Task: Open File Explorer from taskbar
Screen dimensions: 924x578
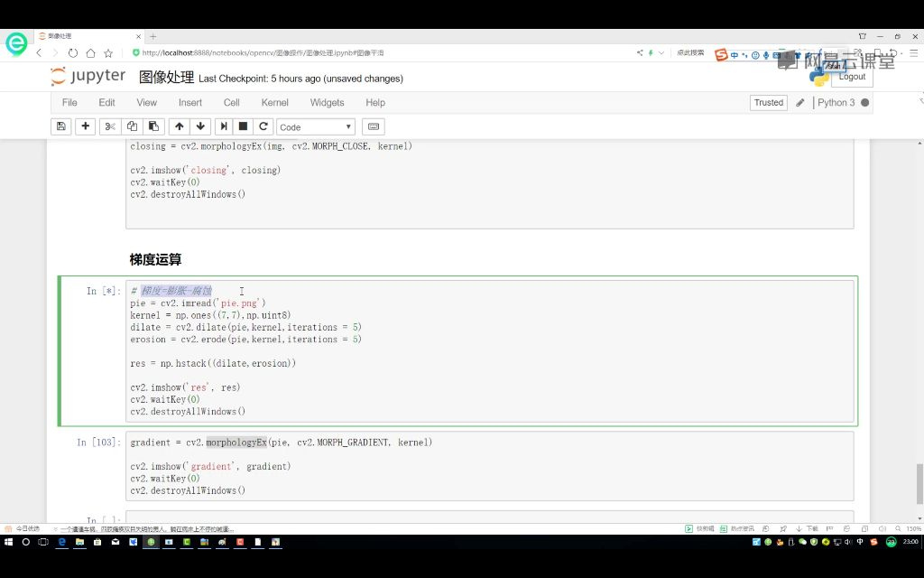Action: 79,542
